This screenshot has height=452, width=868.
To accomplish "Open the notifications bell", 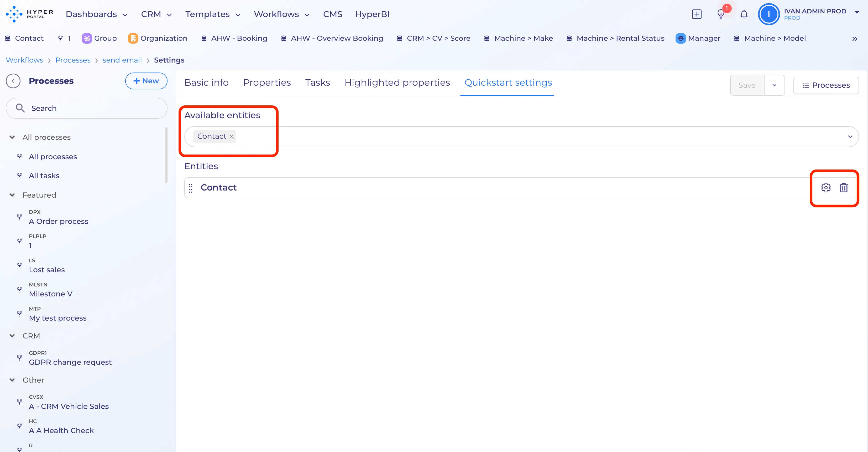I will point(744,14).
